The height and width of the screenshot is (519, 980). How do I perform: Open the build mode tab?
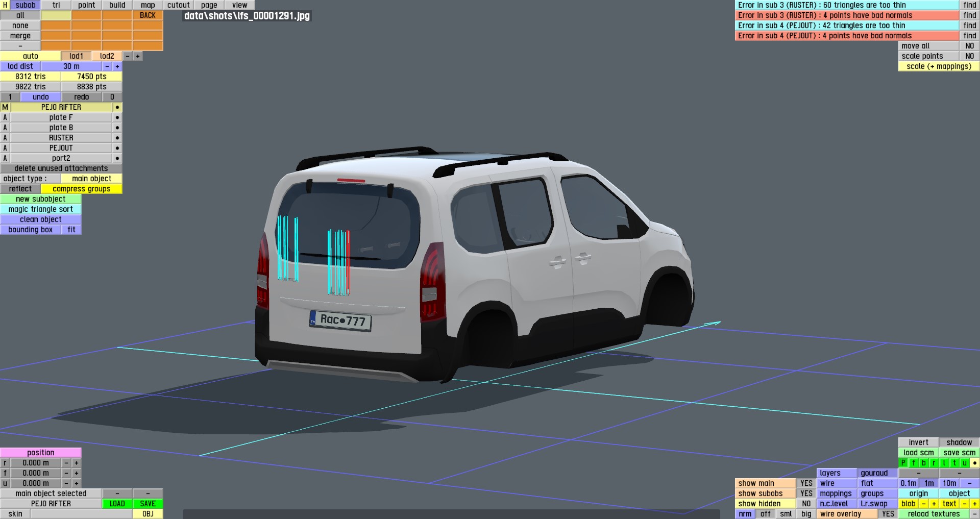tap(117, 5)
